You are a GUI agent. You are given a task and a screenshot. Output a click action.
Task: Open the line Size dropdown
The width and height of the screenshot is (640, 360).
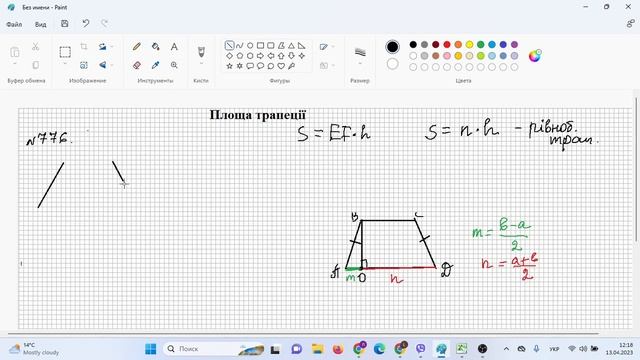click(x=360, y=55)
